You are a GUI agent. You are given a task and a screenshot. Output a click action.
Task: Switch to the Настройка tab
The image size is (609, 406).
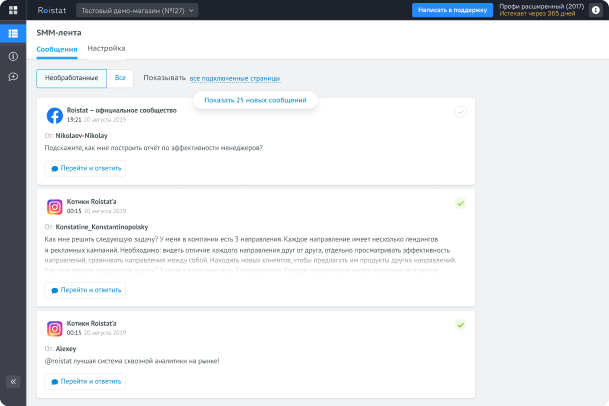click(x=106, y=49)
